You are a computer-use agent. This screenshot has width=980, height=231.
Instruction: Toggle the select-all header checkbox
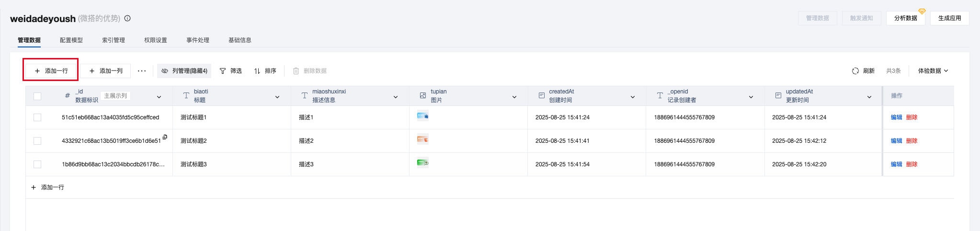point(37,96)
